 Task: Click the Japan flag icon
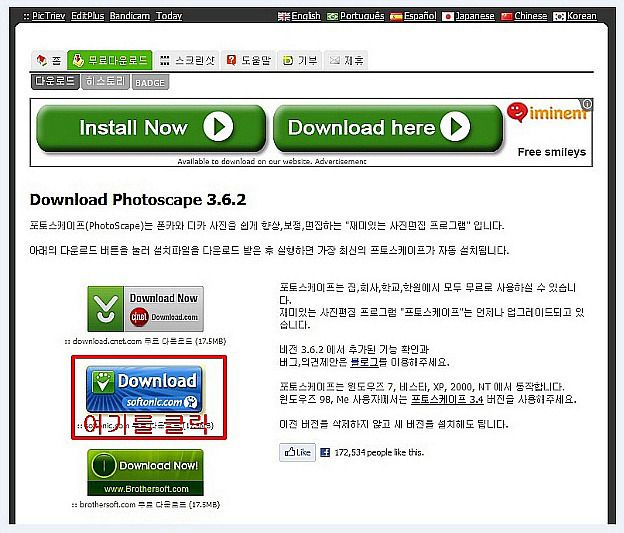448,17
